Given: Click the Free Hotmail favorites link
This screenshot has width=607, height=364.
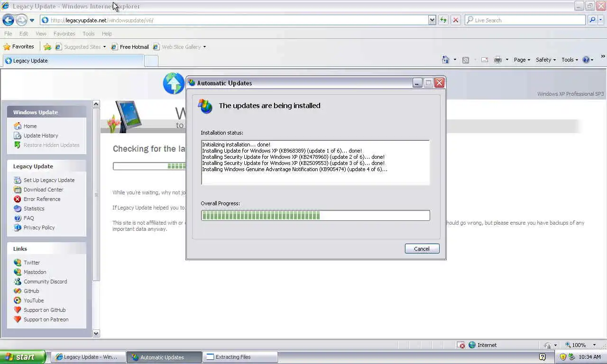Looking at the screenshot, I should coord(130,47).
